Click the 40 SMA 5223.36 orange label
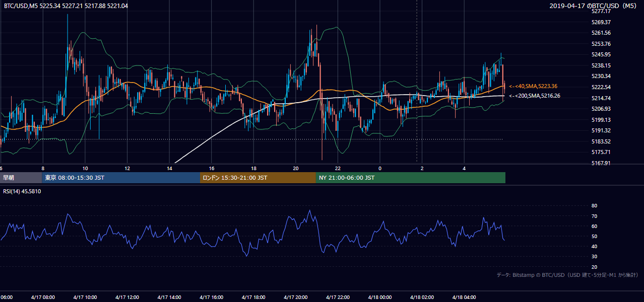Screen dimensions: 644x302 click(x=533, y=87)
